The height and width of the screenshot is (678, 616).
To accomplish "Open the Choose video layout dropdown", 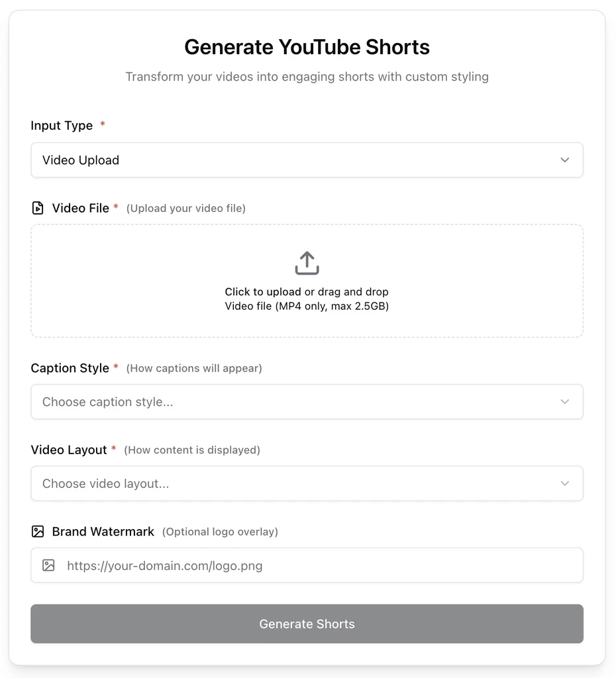I will click(307, 484).
